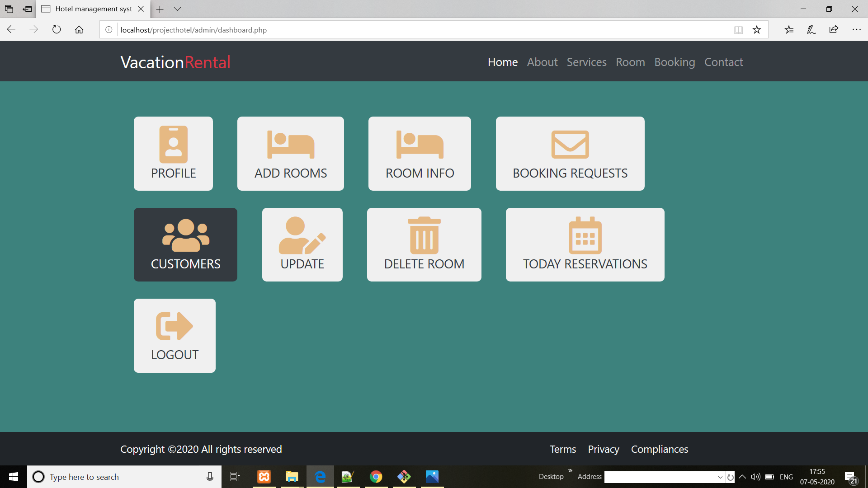This screenshot has width=868, height=488.
Task: Open Today Reservations calendar icon
Action: (585, 234)
